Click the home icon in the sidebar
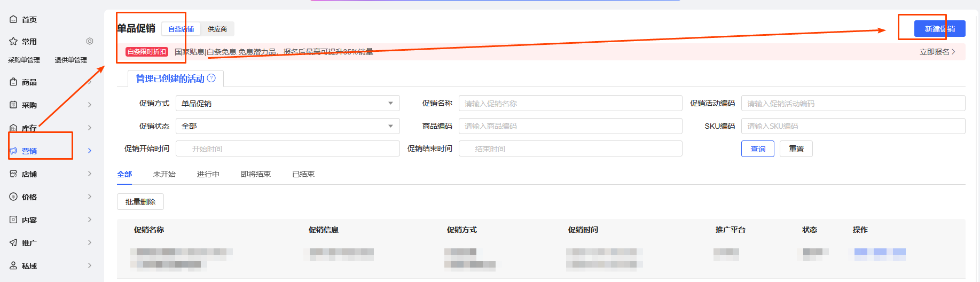The height and width of the screenshot is (282, 980). [x=13, y=19]
